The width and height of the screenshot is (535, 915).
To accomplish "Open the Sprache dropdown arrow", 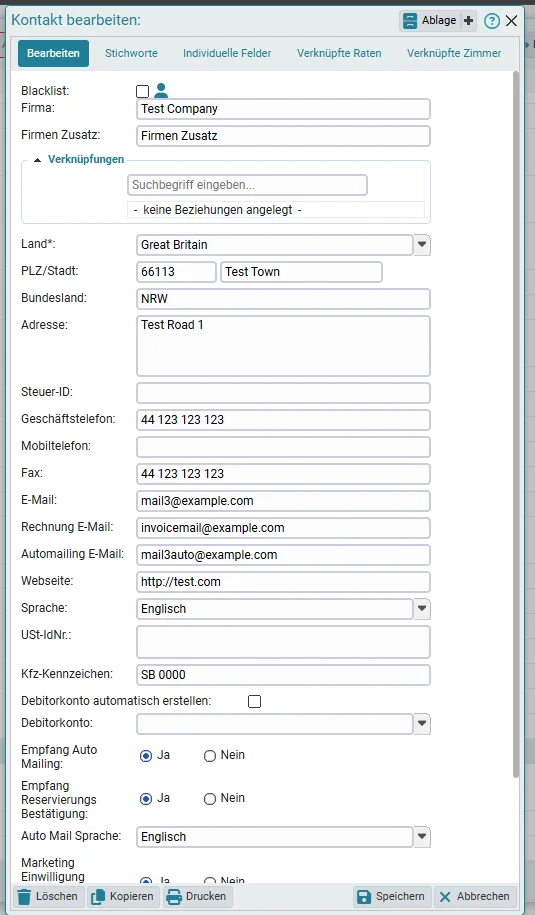I will (422, 609).
